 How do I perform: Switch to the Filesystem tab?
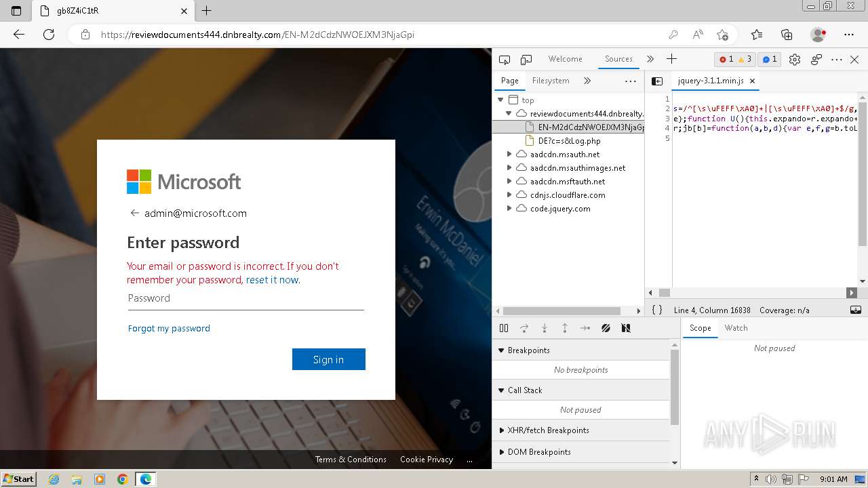pyautogui.click(x=551, y=81)
